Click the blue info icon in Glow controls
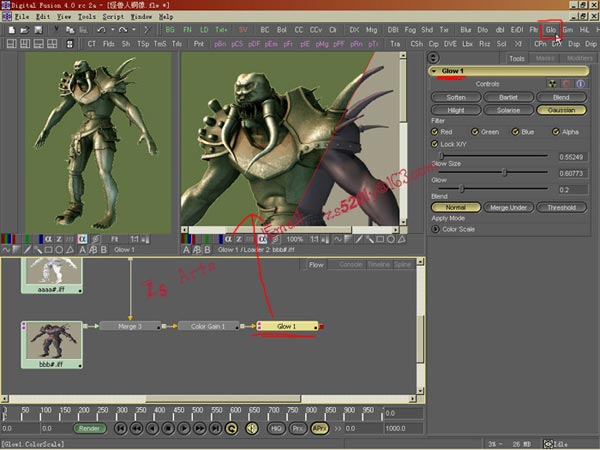Screen dimensions: 600x450 point(580,84)
